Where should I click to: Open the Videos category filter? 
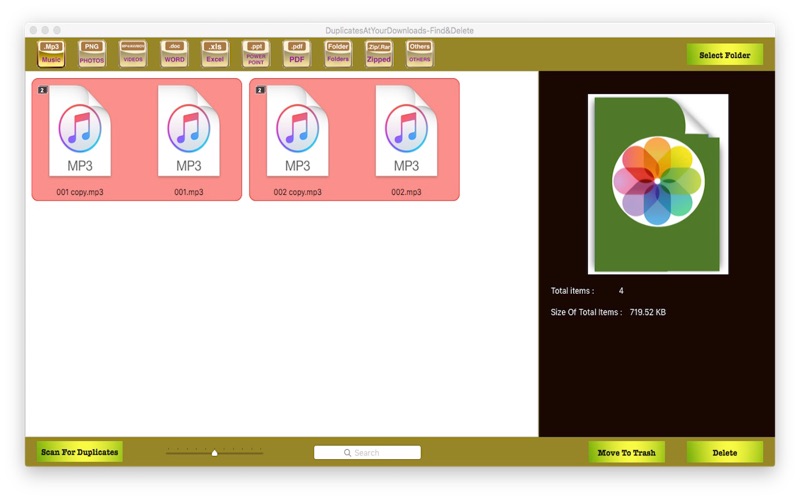tap(133, 54)
